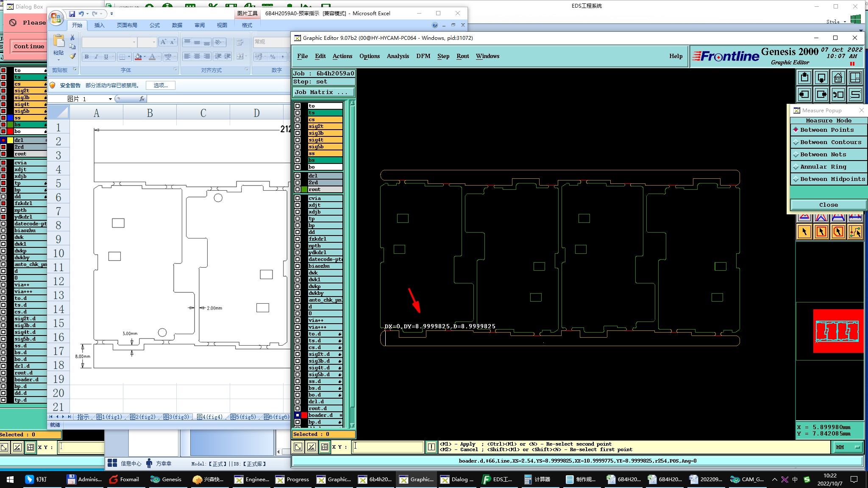This screenshot has width=868, height=488.
Task: Click the Close button in Measure Popup
Action: 828,205
